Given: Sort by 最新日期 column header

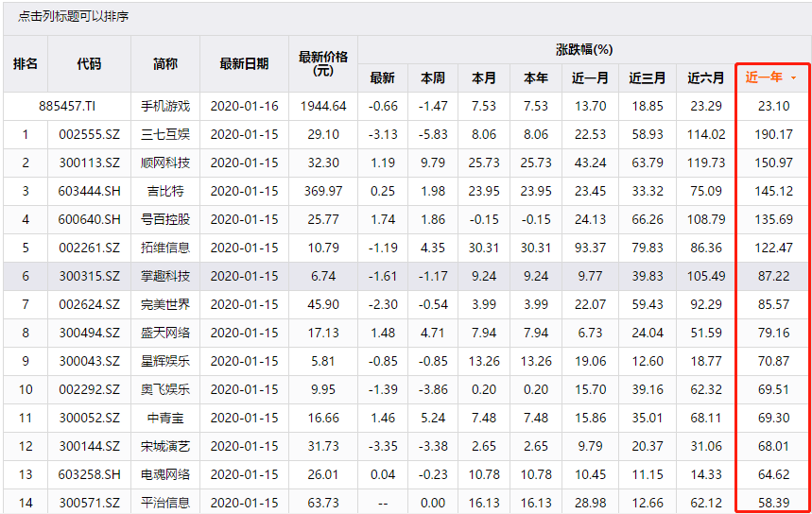Looking at the screenshot, I should click(244, 63).
